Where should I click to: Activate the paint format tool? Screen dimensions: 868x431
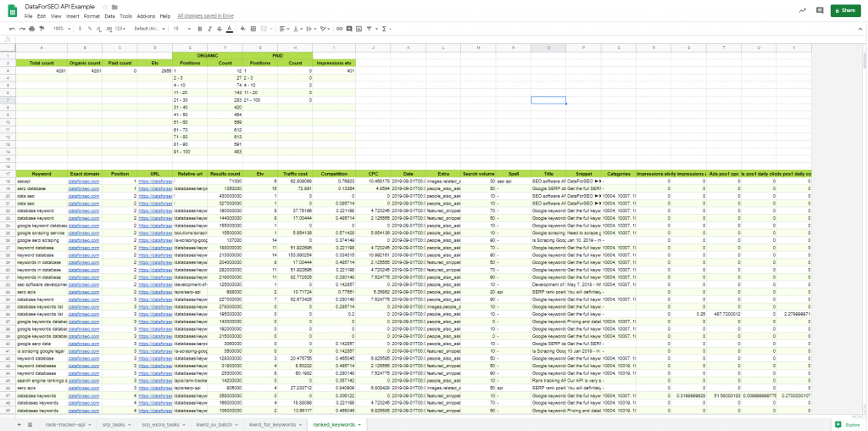(x=42, y=29)
